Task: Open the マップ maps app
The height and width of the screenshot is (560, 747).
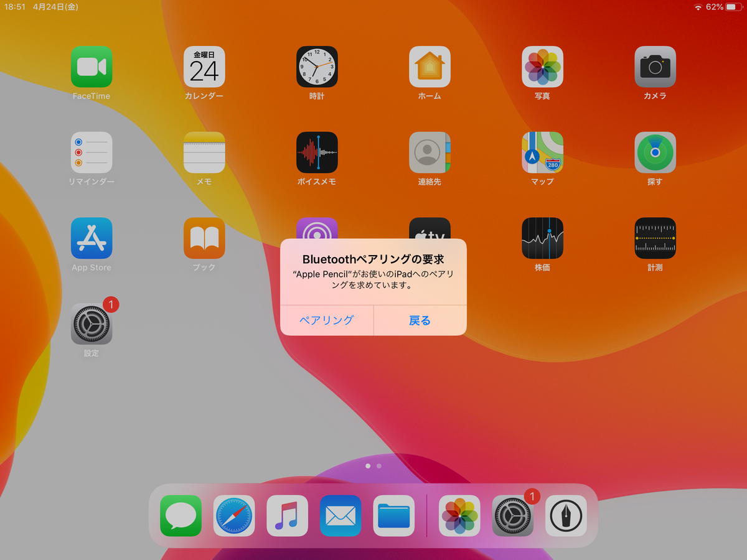Action: (x=542, y=152)
